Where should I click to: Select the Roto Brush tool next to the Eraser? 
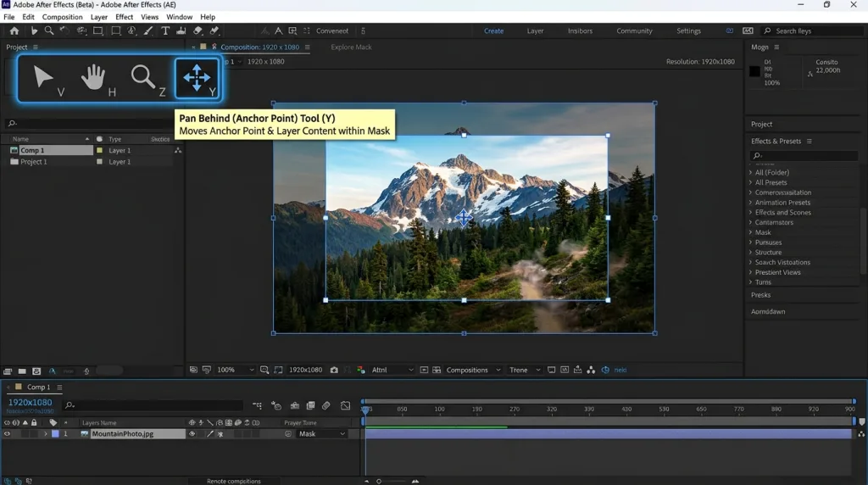tap(214, 31)
